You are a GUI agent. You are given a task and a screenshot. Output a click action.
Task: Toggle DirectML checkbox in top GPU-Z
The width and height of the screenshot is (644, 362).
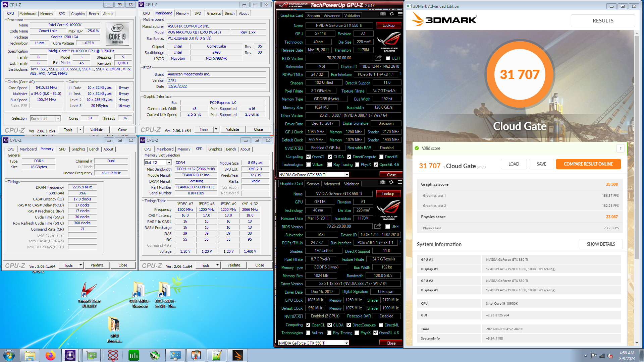[381, 157]
